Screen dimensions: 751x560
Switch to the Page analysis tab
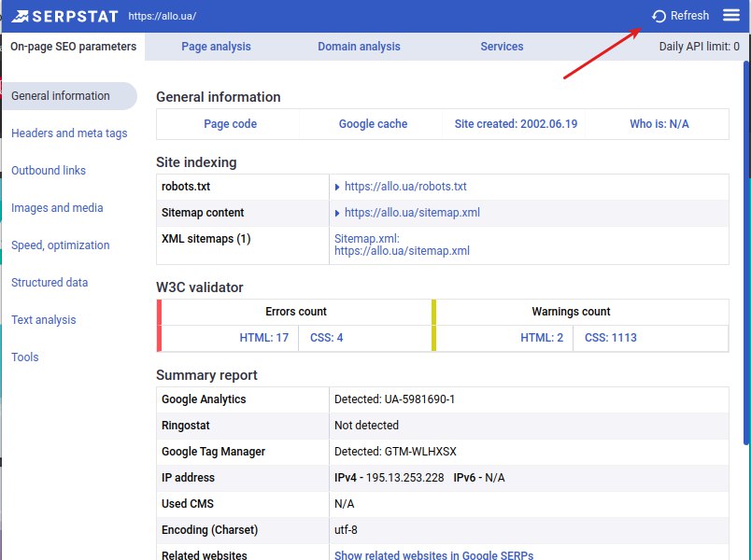point(216,47)
